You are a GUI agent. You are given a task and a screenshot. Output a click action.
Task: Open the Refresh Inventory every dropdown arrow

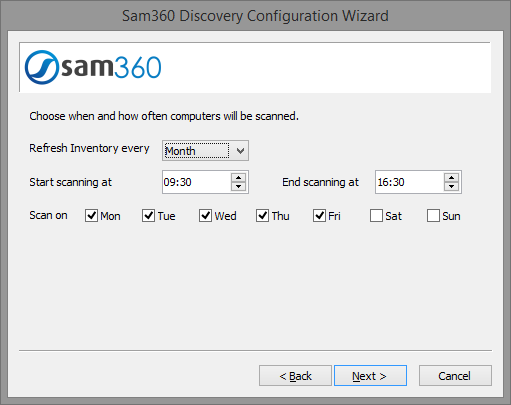(x=240, y=151)
